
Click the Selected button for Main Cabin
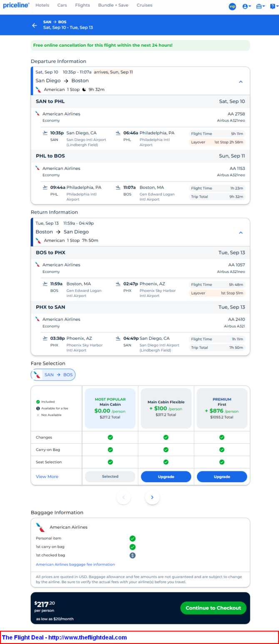coord(110,477)
